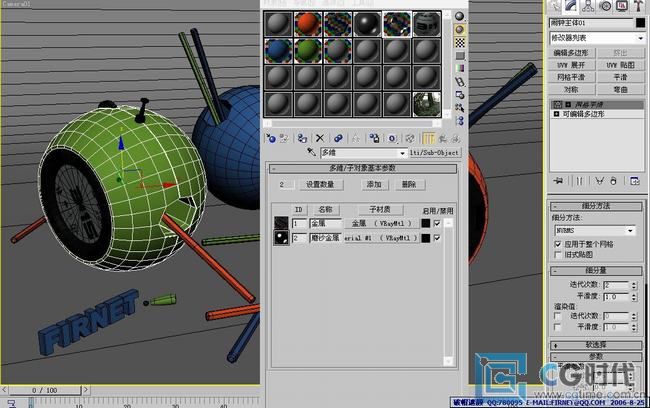Click sub-material 1 black color swatch
This screenshot has height=408, width=650.
426,223
